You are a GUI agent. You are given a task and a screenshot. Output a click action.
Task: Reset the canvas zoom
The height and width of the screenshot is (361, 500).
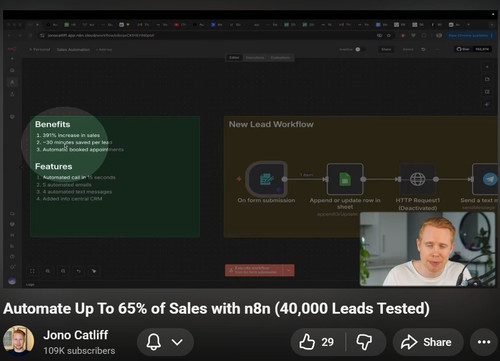[x=78, y=271]
